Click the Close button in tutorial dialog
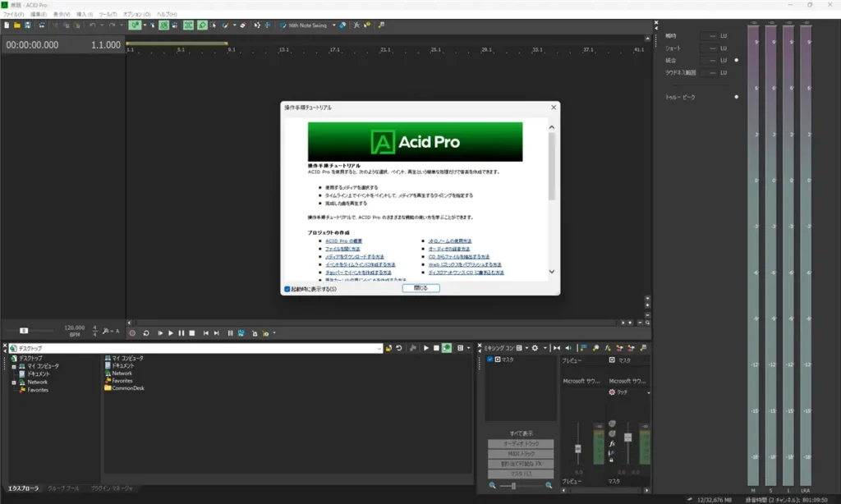Screen dimensions: 841x504 click(x=421, y=288)
